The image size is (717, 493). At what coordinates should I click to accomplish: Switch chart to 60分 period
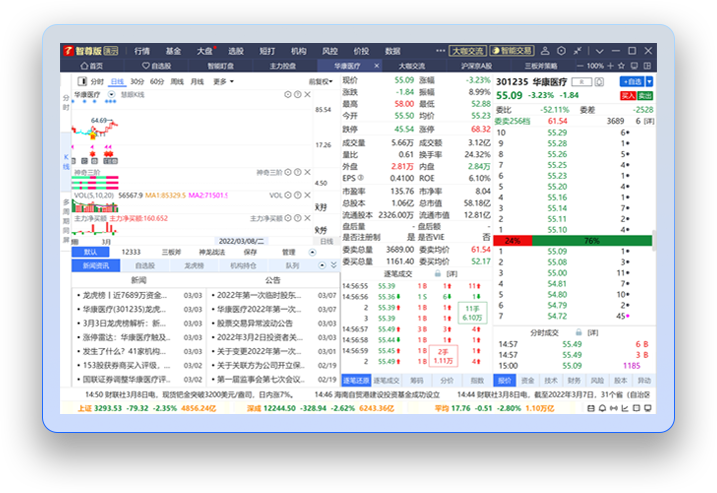157,81
